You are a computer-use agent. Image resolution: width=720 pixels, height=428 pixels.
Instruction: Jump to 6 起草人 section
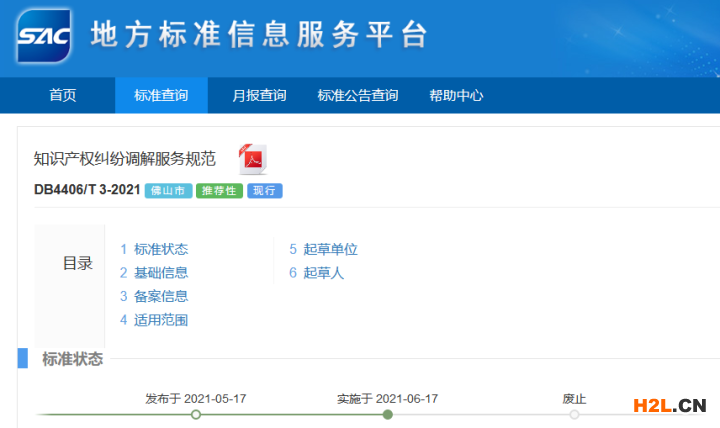click(316, 273)
